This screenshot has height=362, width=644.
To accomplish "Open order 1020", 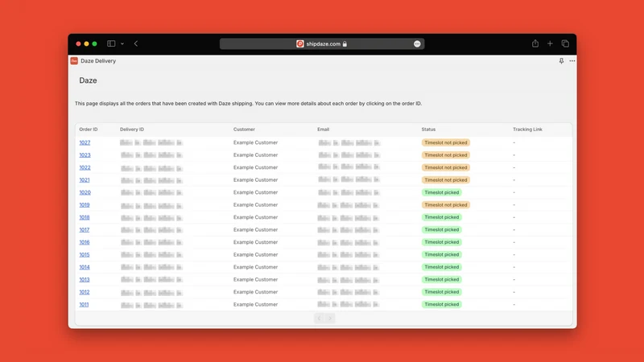I will coord(85,192).
